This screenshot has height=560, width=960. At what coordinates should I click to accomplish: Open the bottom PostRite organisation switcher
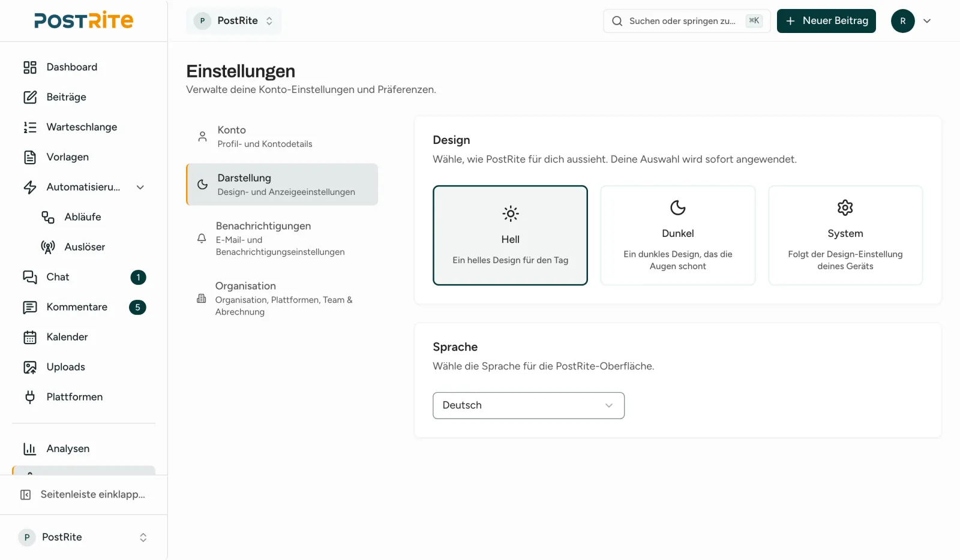click(84, 537)
